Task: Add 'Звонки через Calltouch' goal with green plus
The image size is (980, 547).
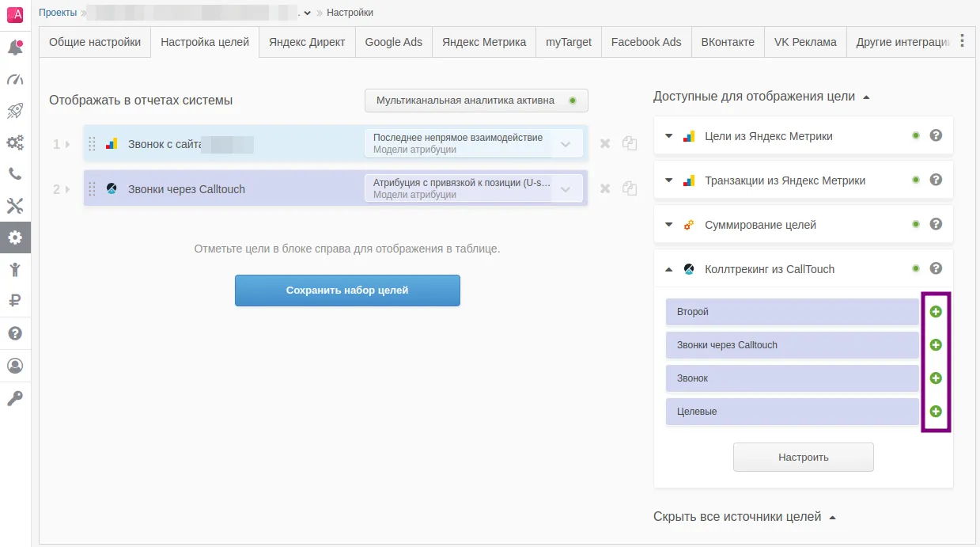Action: (936, 345)
